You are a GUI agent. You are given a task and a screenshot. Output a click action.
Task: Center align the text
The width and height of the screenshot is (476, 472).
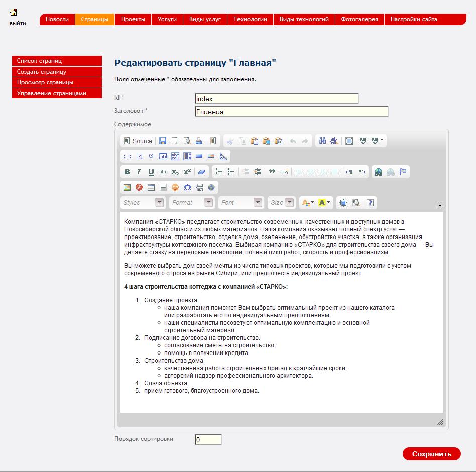(310, 172)
